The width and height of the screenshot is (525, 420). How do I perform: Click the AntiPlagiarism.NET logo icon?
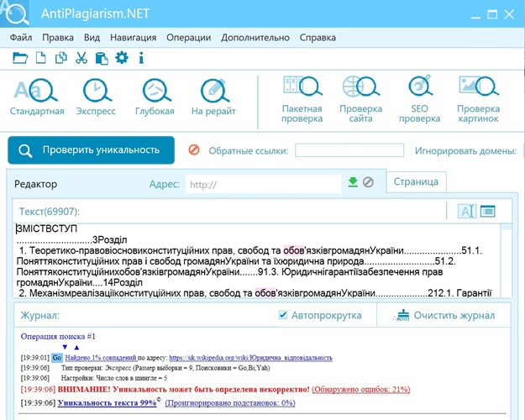click(x=15, y=13)
